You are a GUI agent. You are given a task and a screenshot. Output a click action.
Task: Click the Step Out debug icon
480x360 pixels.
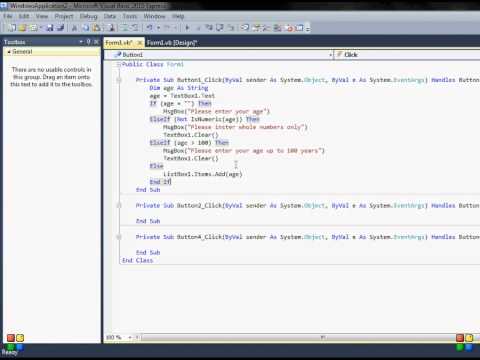231,28
